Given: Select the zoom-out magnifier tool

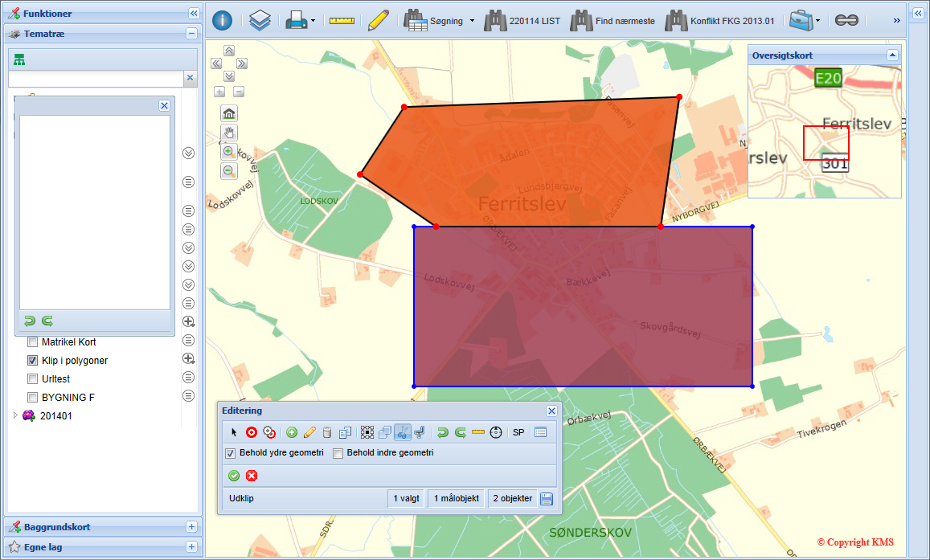Looking at the screenshot, I should click(229, 171).
